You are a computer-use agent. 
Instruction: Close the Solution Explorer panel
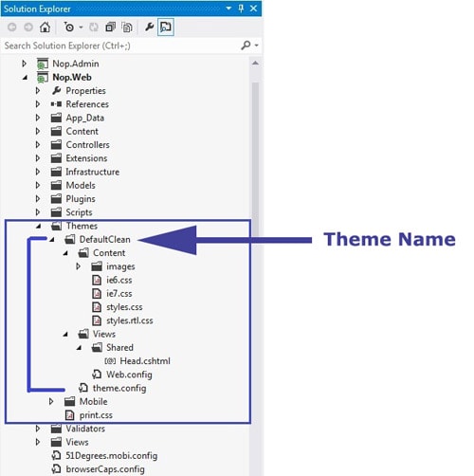(x=253, y=9)
